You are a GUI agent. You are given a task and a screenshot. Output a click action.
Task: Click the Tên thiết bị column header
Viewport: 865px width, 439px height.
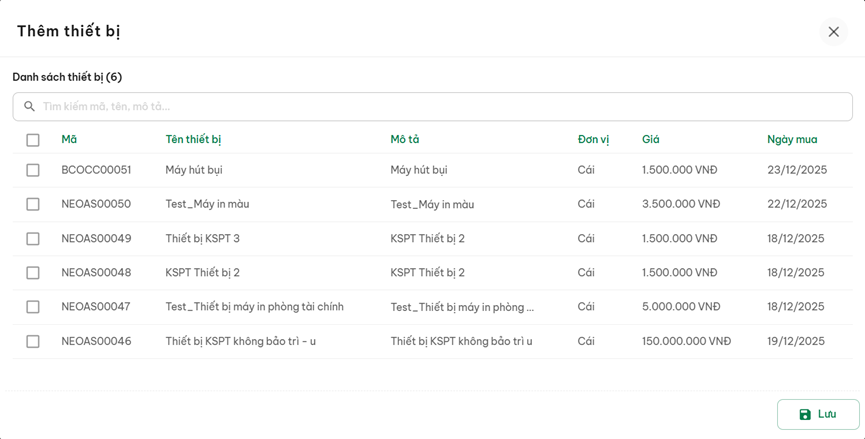point(193,140)
